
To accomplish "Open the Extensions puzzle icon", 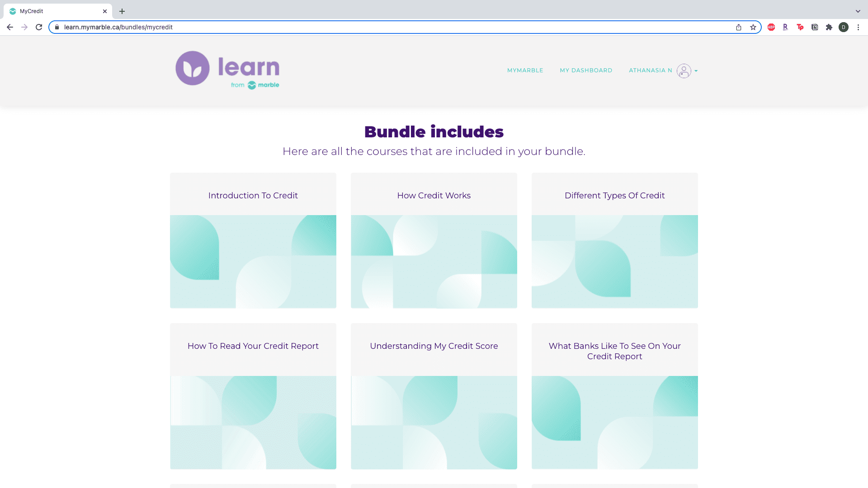I will click(829, 27).
